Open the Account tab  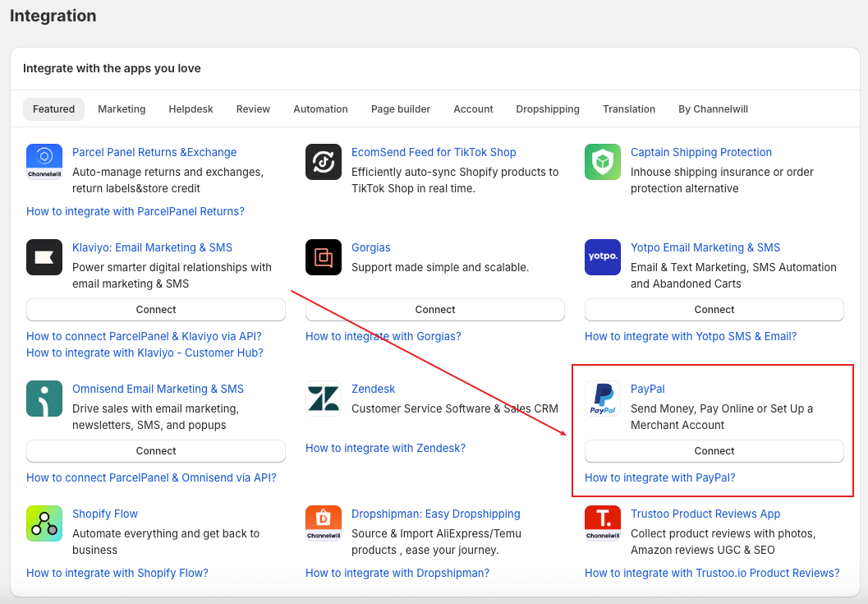[473, 109]
